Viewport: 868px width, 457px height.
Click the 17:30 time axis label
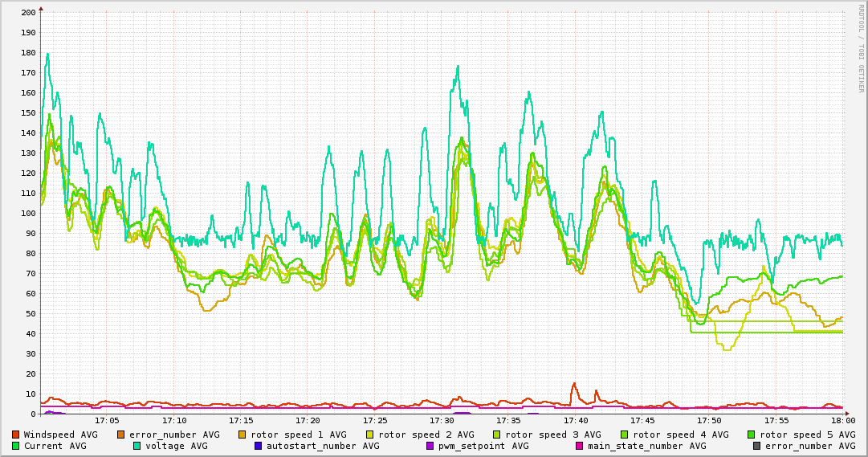(x=442, y=420)
